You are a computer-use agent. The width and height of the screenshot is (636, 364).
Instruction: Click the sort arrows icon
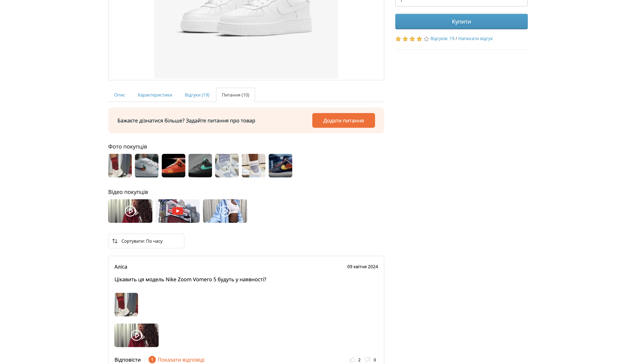pos(115,241)
